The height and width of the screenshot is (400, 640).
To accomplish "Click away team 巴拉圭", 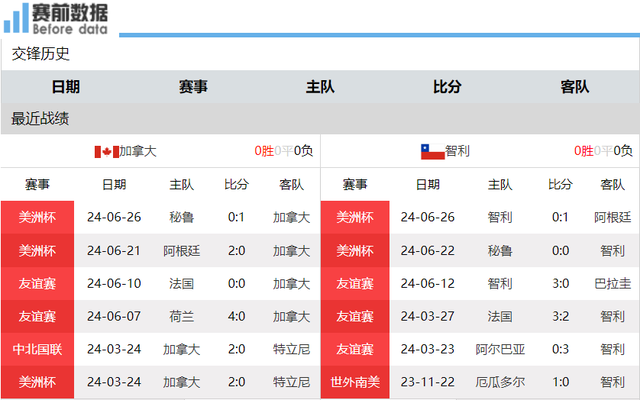I will (613, 283).
